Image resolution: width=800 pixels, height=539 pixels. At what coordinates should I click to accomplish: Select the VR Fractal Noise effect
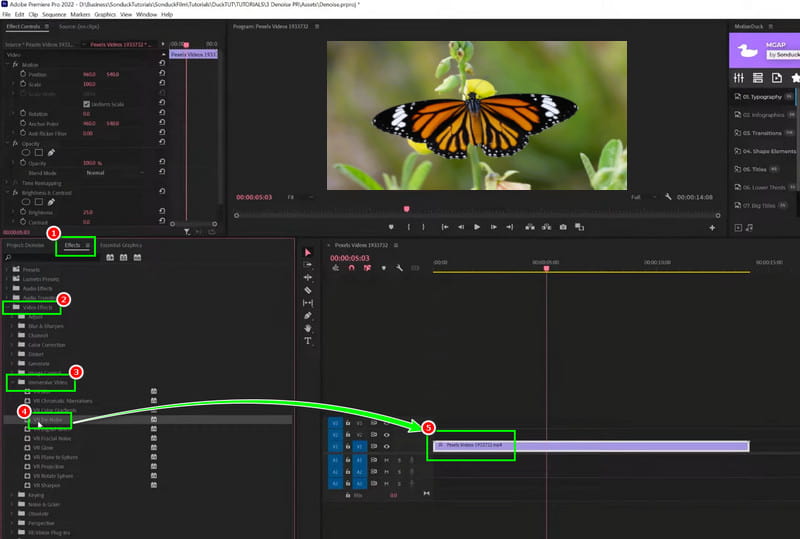pyautogui.click(x=52, y=438)
